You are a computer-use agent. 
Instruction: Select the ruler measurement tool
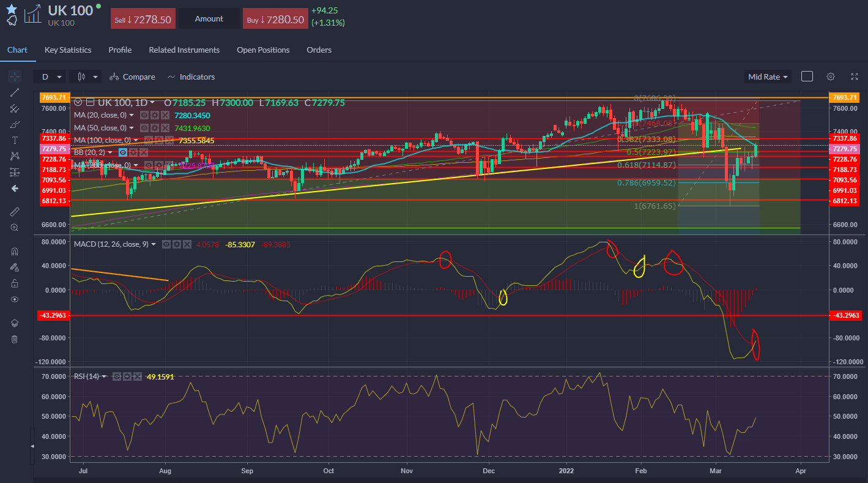point(15,211)
